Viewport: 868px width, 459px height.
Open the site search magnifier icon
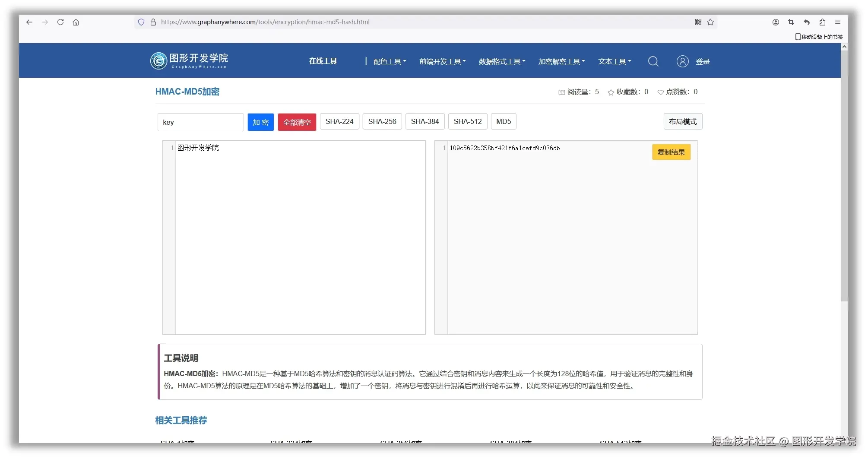click(x=653, y=61)
